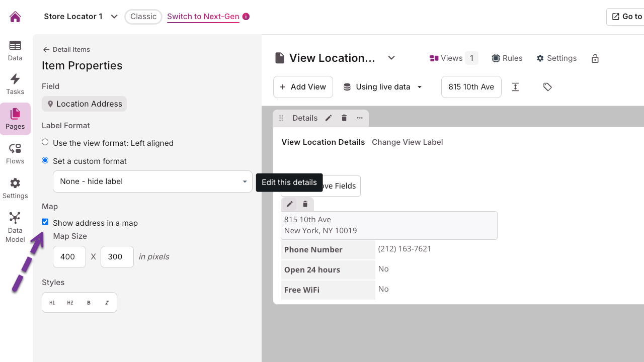Open Flows from the left sidebar

(15, 154)
